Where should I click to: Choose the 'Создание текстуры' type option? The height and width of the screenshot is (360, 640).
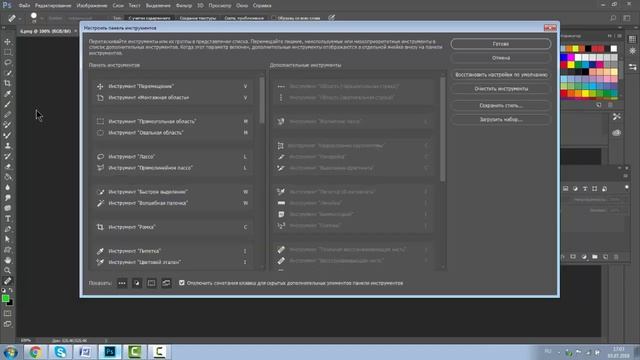(198, 18)
